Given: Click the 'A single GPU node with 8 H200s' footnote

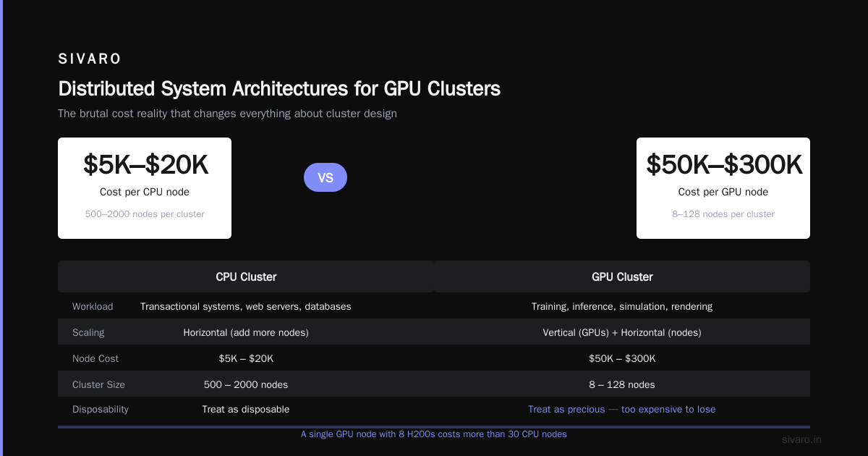Looking at the screenshot, I should [434, 434].
